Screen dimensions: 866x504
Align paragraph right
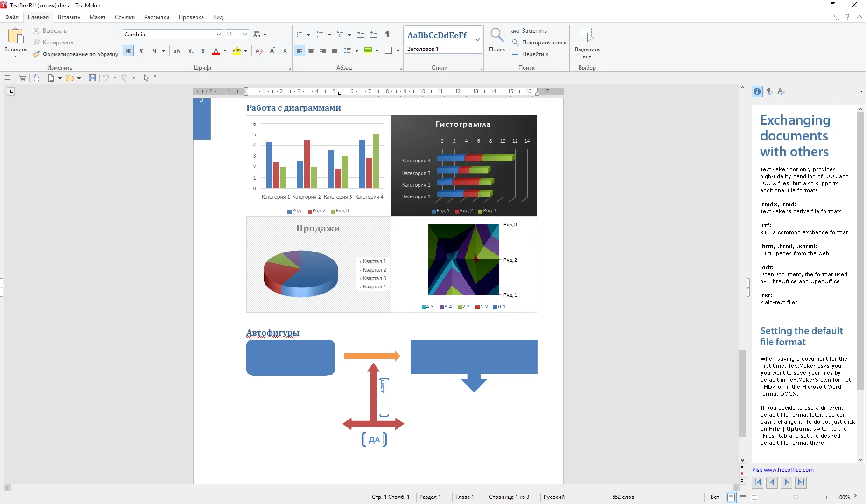323,50
